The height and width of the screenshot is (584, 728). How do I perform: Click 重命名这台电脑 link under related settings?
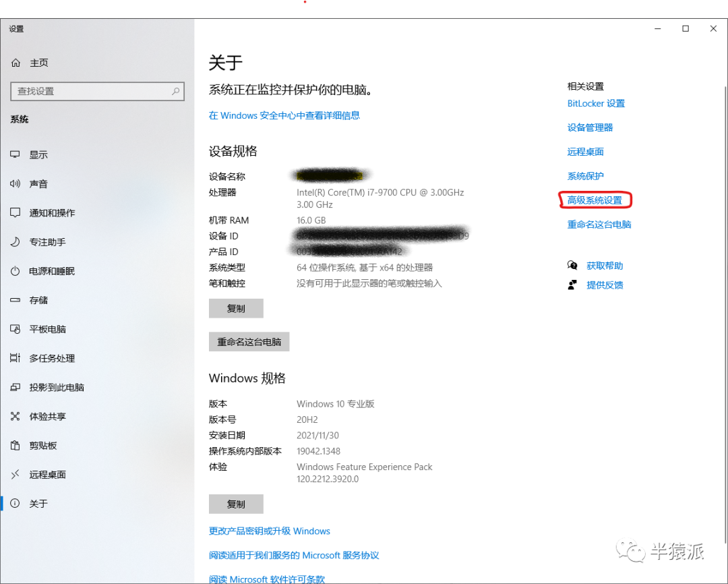[599, 225]
